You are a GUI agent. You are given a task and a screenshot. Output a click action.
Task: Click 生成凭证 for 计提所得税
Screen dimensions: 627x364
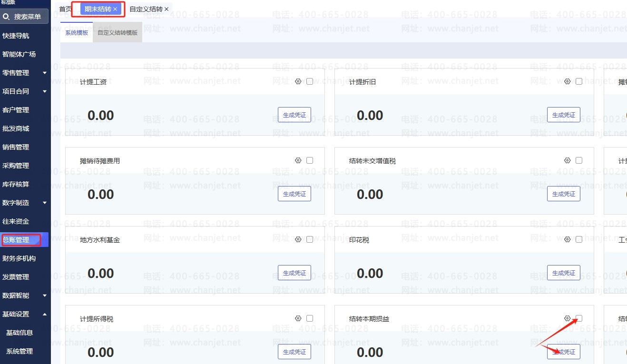tap(294, 352)
